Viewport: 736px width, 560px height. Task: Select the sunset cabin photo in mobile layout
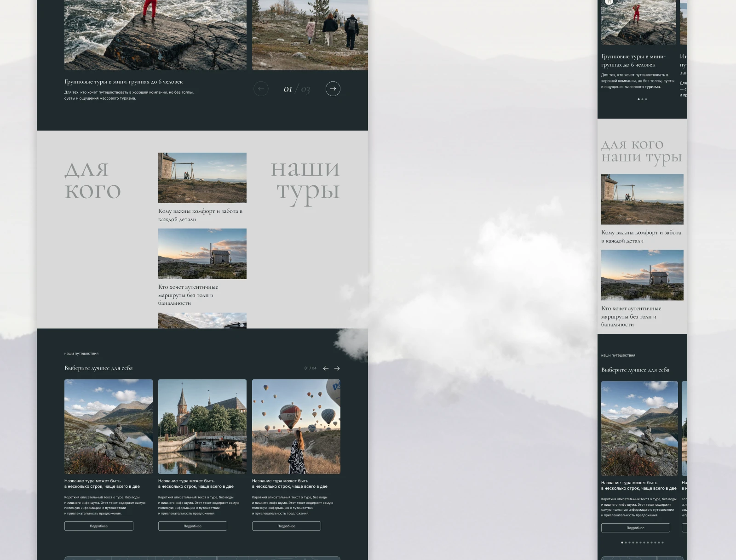[x=642, y=275]
